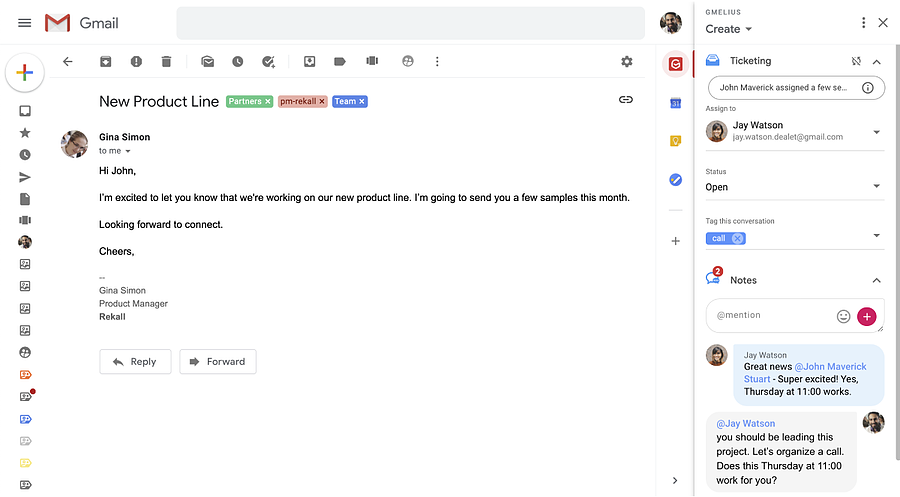
Task: Archive this email with the archive icon
Action: pyautogui.click(x=106, y=61)
